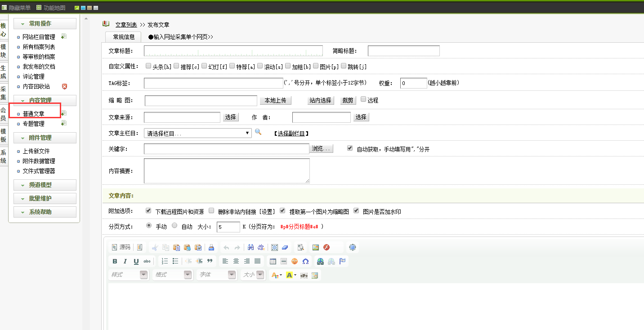This screenshot has width=644, height=330.
Task: Insert Flash using the red Flash icon
Action: point(326,247)
